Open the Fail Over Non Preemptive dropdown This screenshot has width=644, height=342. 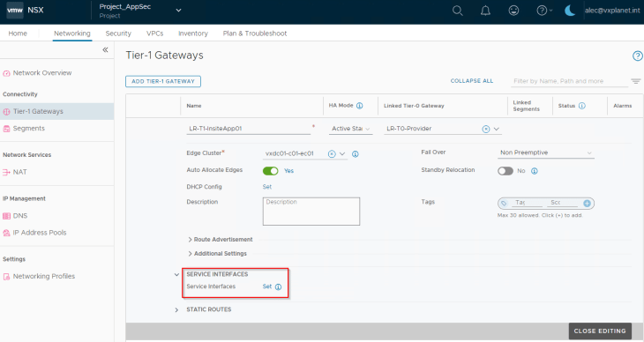tap(546, 152)
